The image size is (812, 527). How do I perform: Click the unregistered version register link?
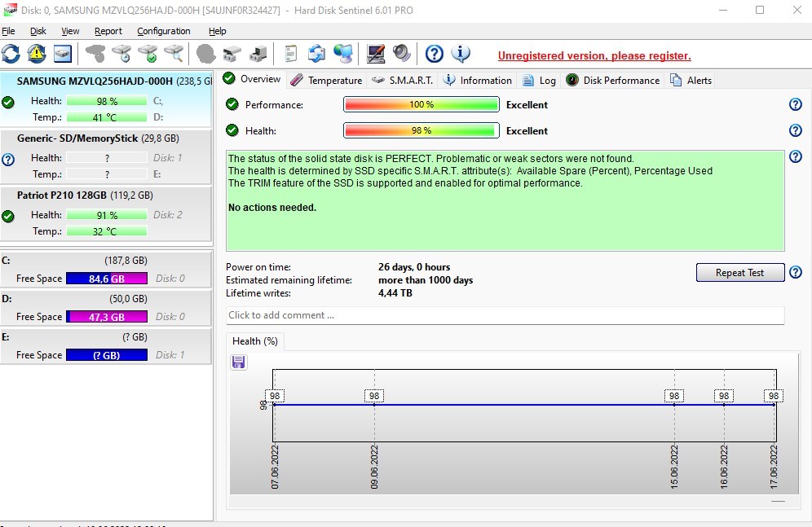[x=594, y=56]
